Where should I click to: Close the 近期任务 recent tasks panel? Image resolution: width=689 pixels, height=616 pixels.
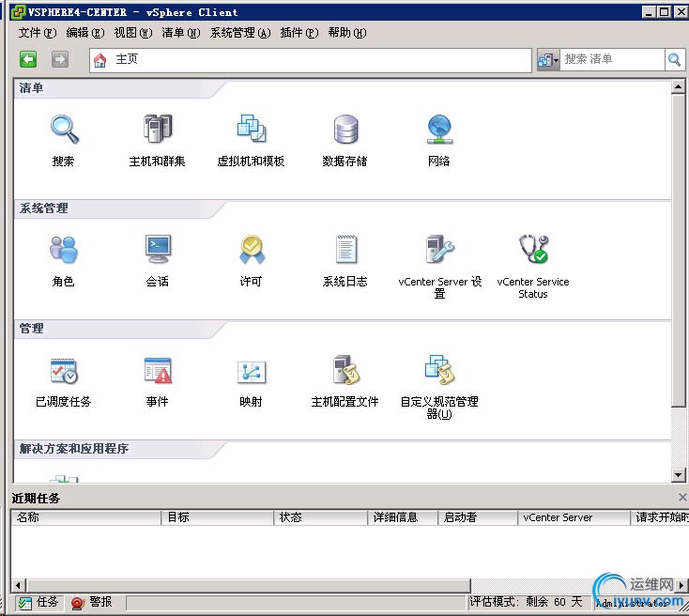click(x=682, y=498)
